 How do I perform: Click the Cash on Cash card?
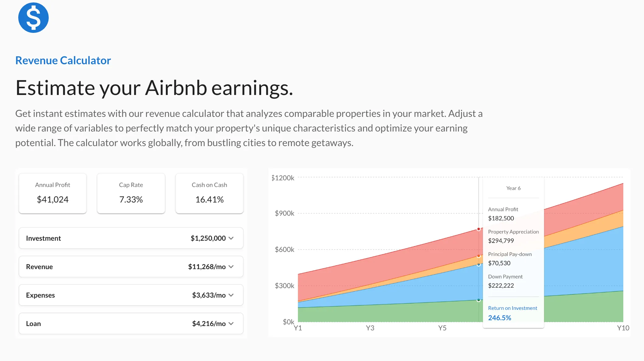tap(209, 193)
